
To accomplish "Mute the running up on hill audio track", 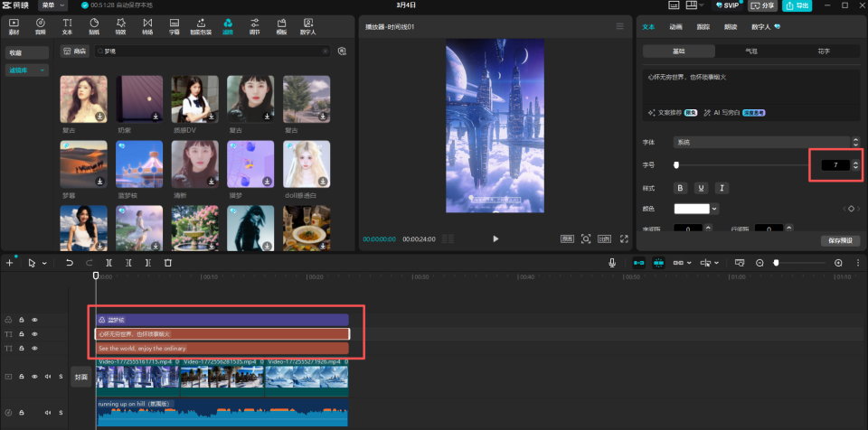I will [x=48, y=413].
